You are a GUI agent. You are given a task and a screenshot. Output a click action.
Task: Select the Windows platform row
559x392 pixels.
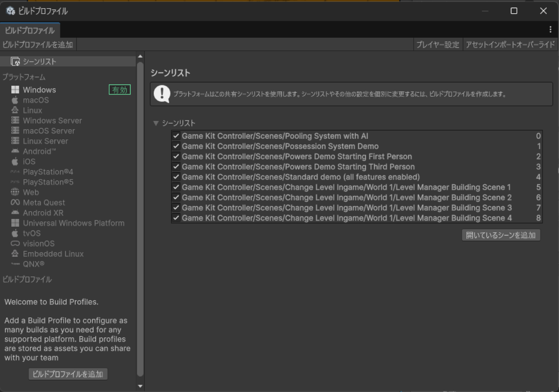pos(68,90)
